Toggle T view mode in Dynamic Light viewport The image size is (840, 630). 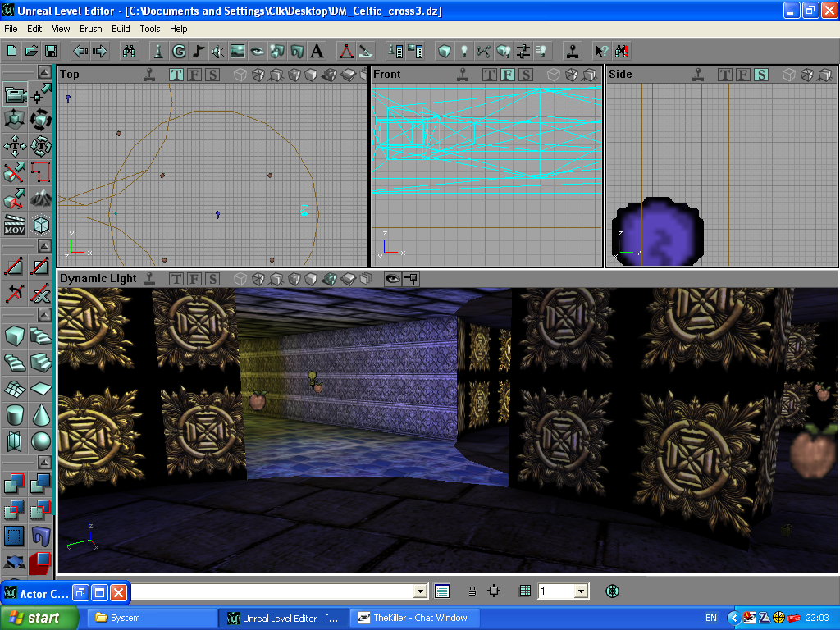[x=176, y=279]
